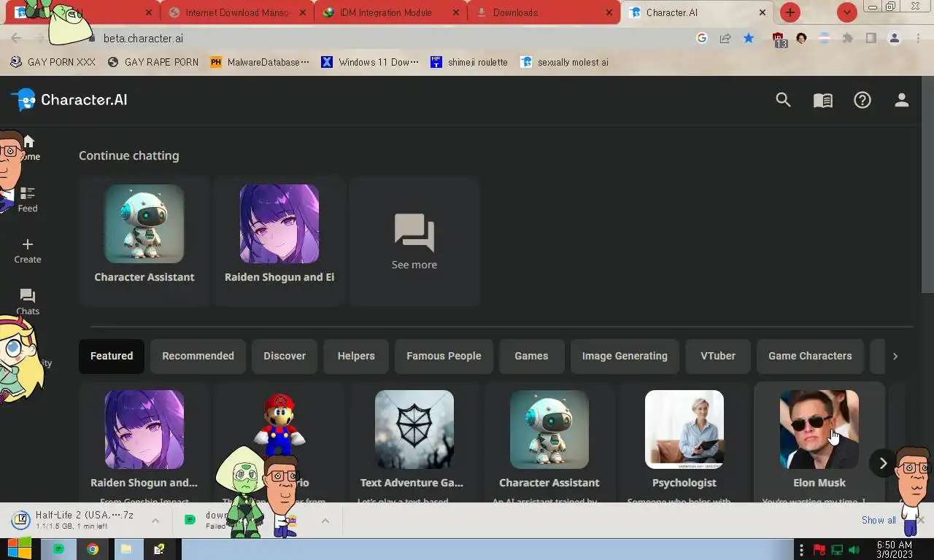The image size is (934, 560).
Task: Open featured Psychologist character card
Action: point(684,443)
